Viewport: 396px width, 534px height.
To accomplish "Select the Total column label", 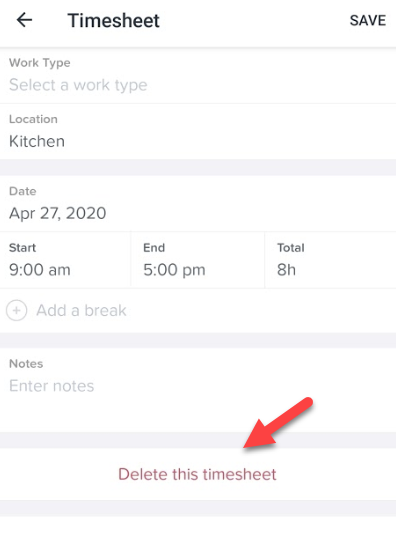I will 291,248.
